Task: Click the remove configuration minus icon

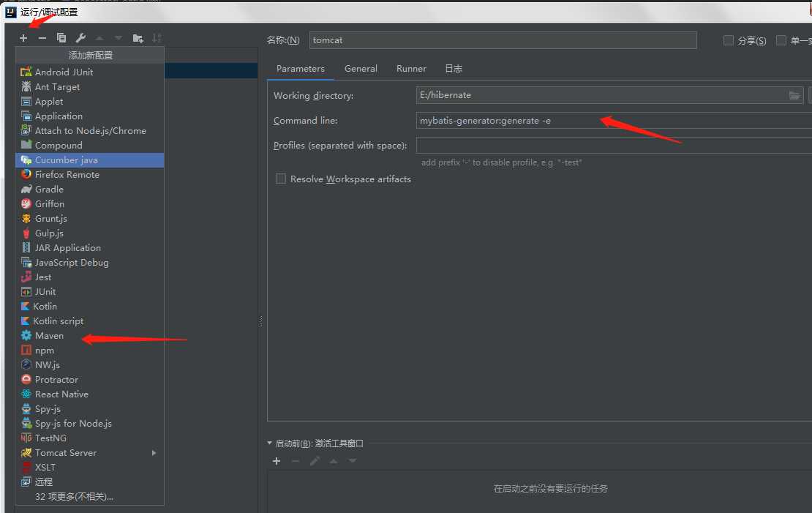Action: coord(42,38)
